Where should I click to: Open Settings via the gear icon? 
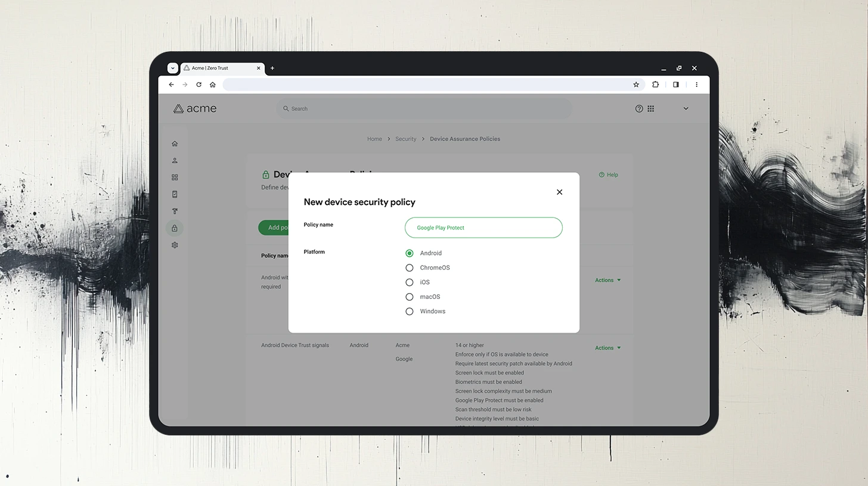(174, 245)
